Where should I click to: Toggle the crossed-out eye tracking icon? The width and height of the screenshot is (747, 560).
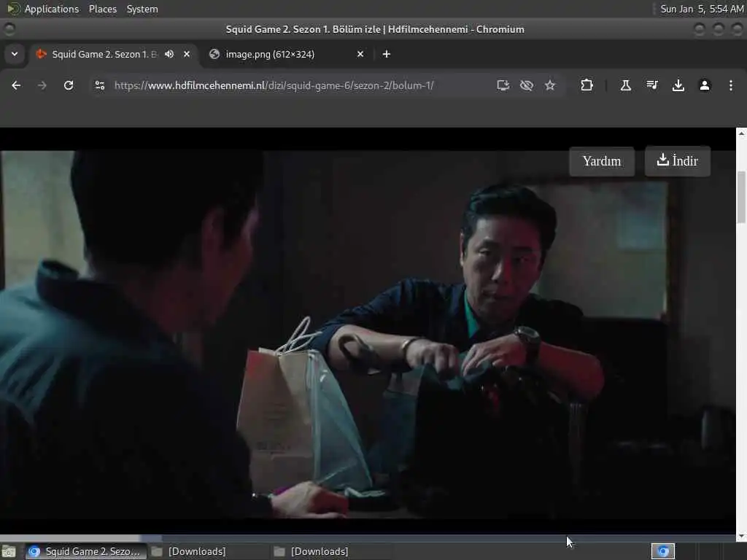[x=527, y=85]
